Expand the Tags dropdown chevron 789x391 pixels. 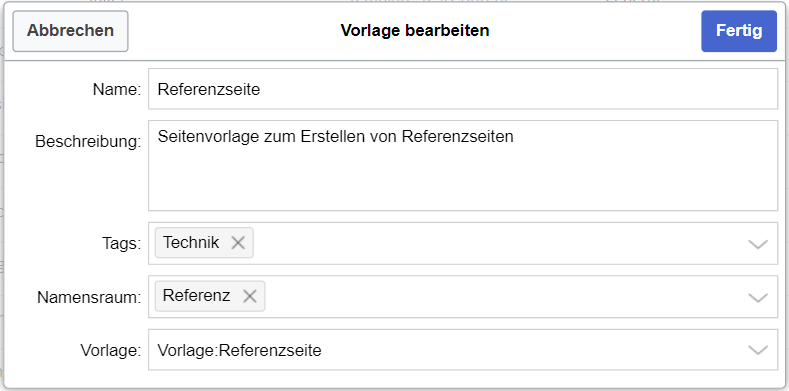tap(758, 244)
